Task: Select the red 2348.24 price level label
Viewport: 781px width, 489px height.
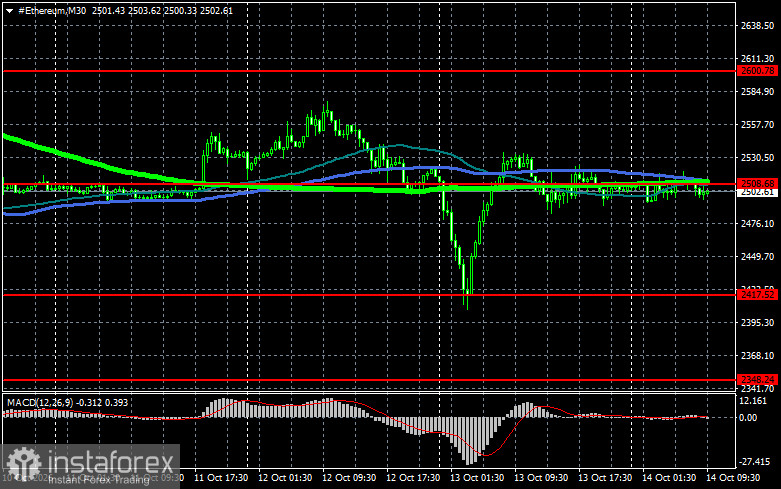Action: (x=757, y=379)
